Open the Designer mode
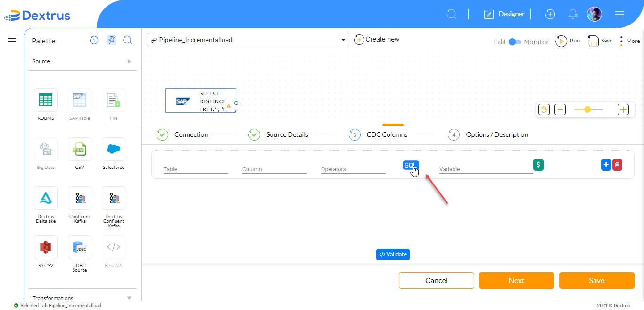 click(504, 14)
